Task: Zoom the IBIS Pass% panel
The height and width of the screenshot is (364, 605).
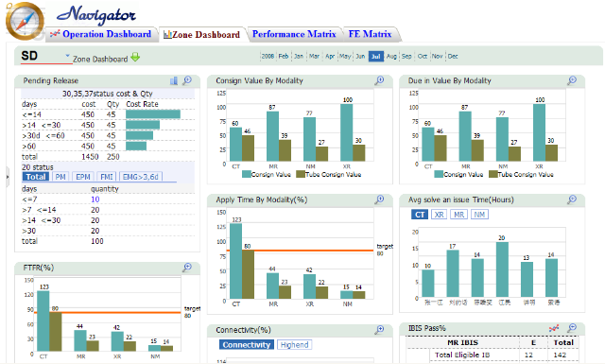Action: (572, 328)
